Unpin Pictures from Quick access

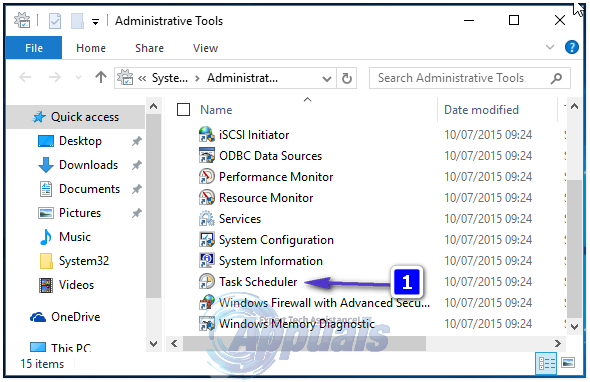click(136, 213)
